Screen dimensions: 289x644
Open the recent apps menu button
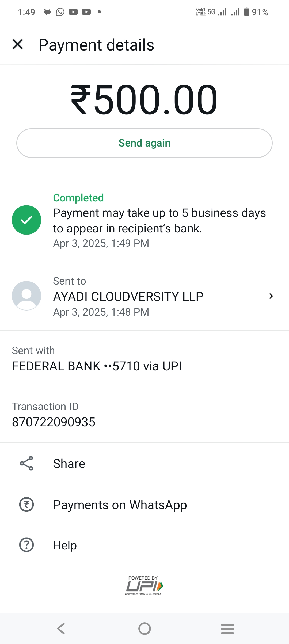coord(227,628)
